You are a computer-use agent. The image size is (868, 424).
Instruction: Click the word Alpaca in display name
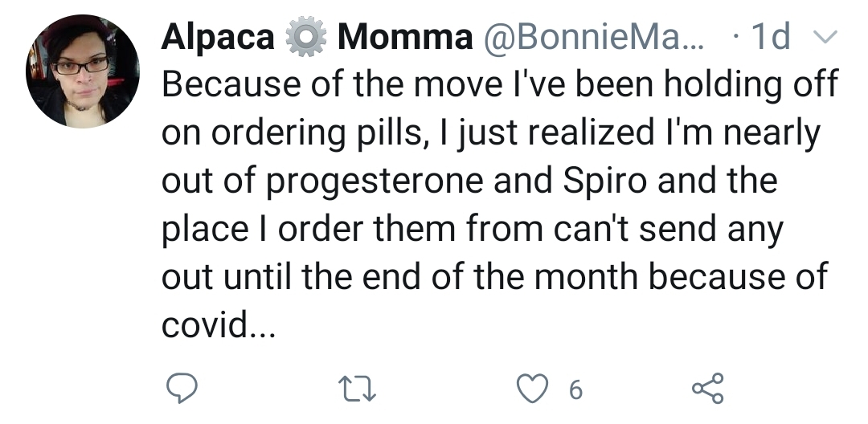click(x=218, y=38)
